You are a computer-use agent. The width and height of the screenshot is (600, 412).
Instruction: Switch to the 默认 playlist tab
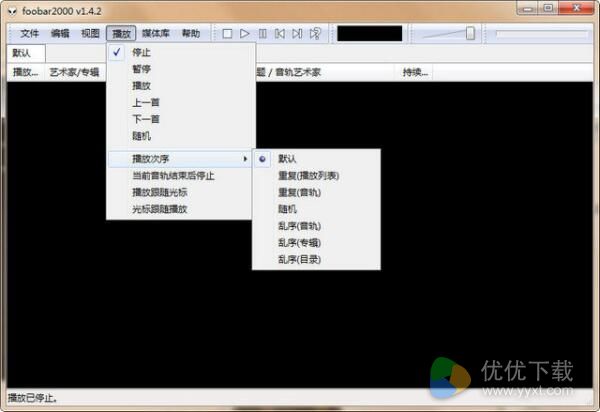(x=26, y=53)
